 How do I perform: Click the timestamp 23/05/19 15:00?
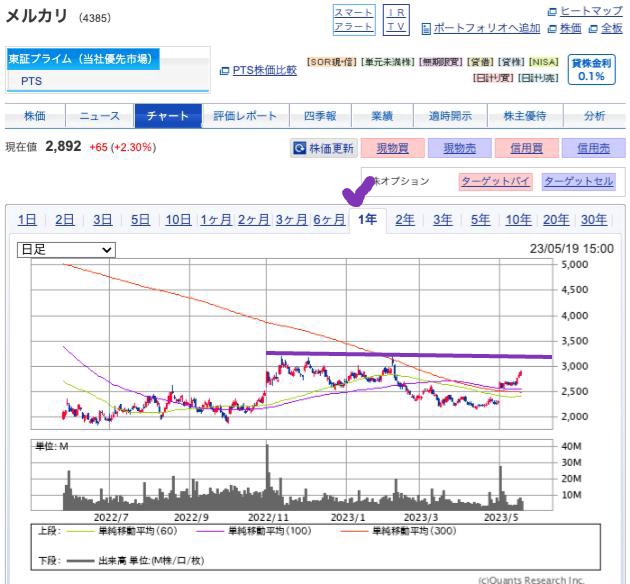tap(572, 249)
